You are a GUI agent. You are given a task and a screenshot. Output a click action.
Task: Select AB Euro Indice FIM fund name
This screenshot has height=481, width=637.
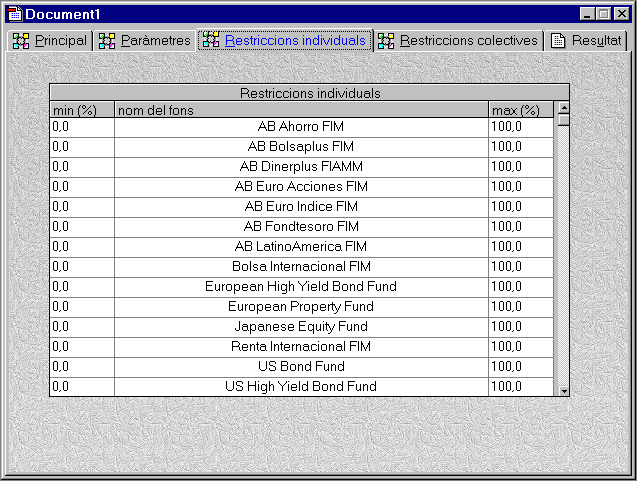[x=301, y=207]
